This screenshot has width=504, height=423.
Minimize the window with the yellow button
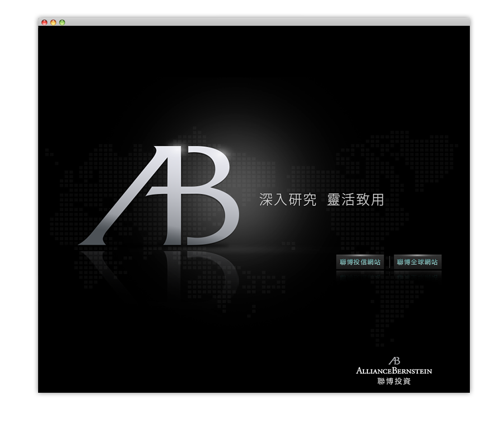tap(53, 22)
